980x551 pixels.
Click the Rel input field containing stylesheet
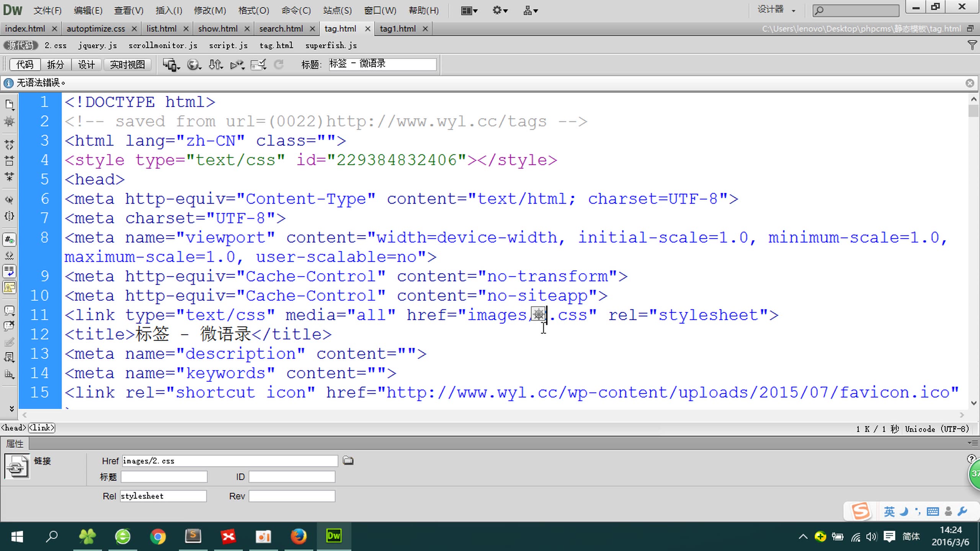point(163,496)
